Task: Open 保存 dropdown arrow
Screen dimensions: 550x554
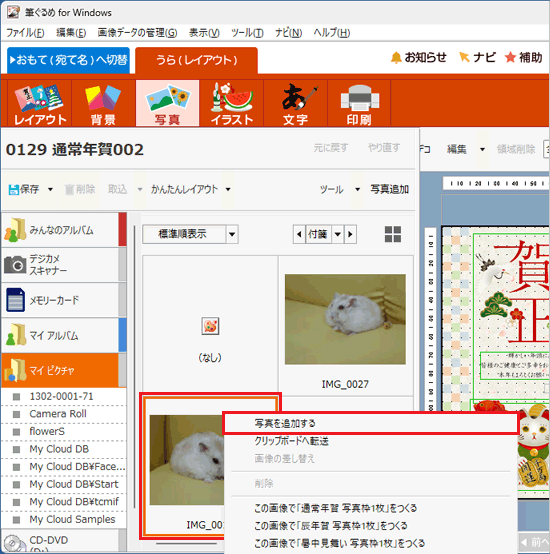Action: point(51,189)
